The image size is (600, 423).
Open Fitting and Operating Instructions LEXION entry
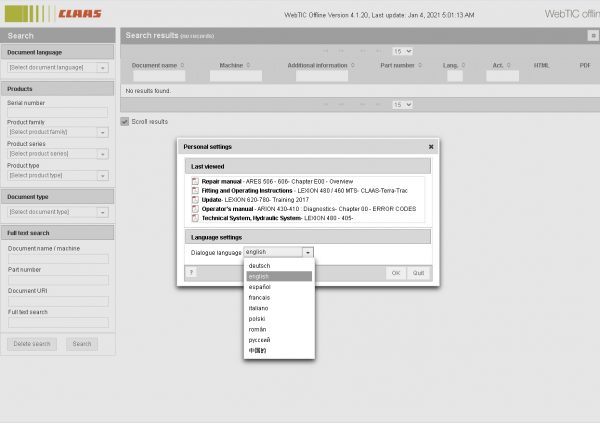(x=305, y=191)
